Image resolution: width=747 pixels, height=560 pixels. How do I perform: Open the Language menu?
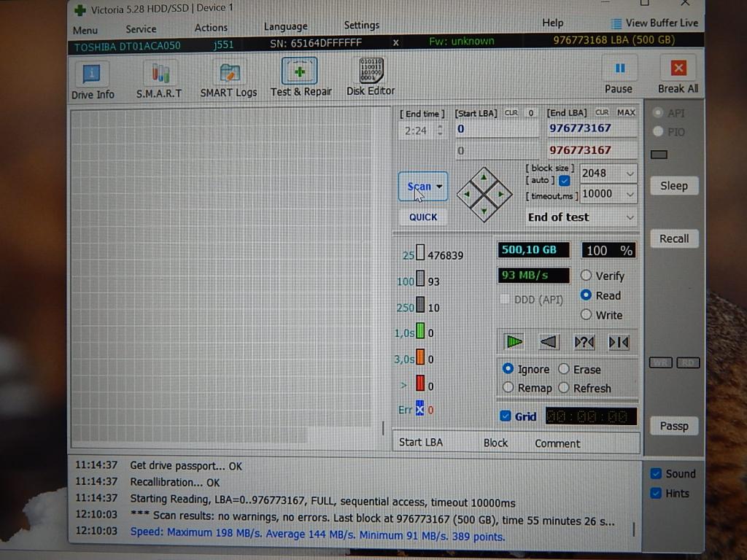(285, 27)
